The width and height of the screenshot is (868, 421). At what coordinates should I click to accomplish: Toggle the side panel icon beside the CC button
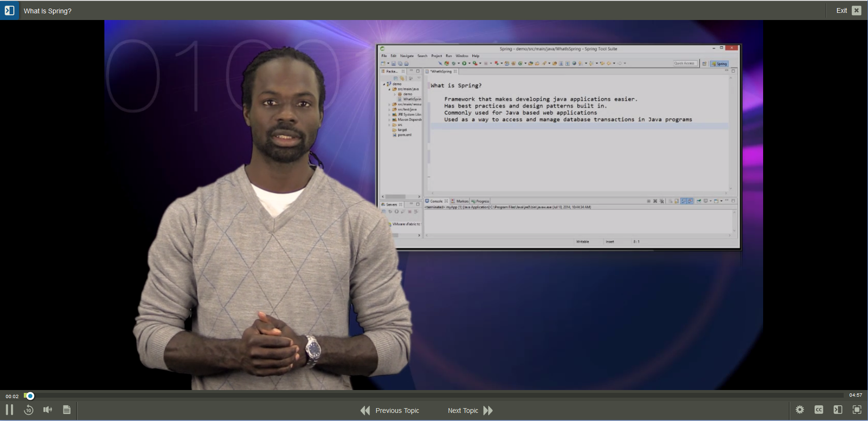[838, 410]
